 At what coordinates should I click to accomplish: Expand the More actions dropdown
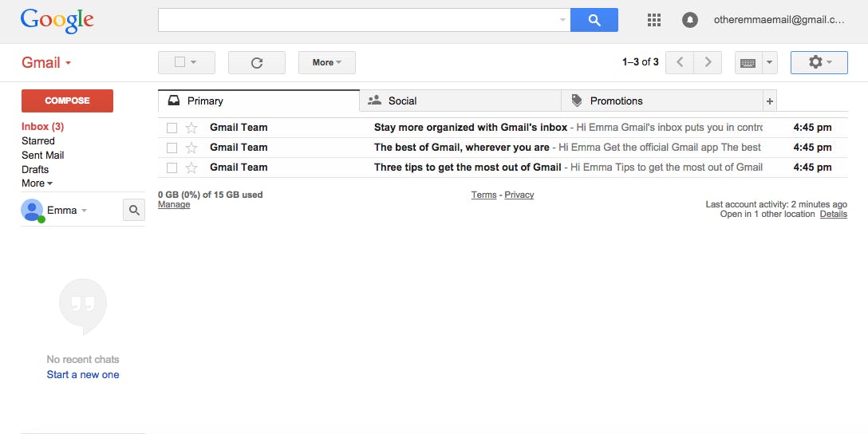click(326, 63)
